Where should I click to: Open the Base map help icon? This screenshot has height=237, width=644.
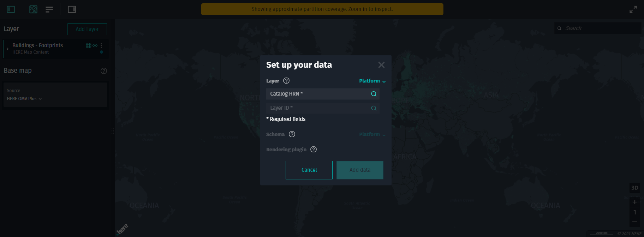coord(104,71)
